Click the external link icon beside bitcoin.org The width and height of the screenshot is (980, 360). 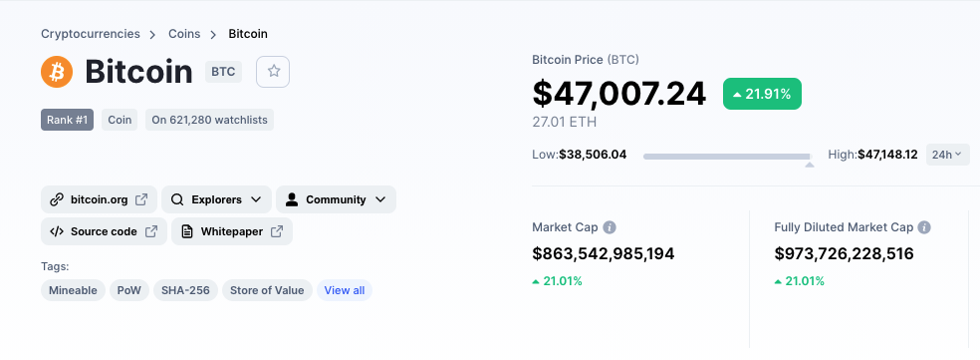pyautogui.click(x=141, y=199)
